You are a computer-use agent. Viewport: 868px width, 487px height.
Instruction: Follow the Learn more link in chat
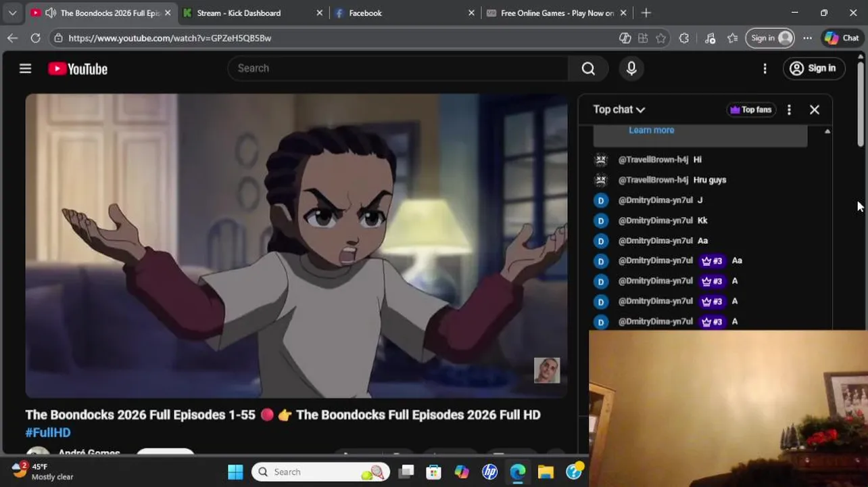[651, 130]
